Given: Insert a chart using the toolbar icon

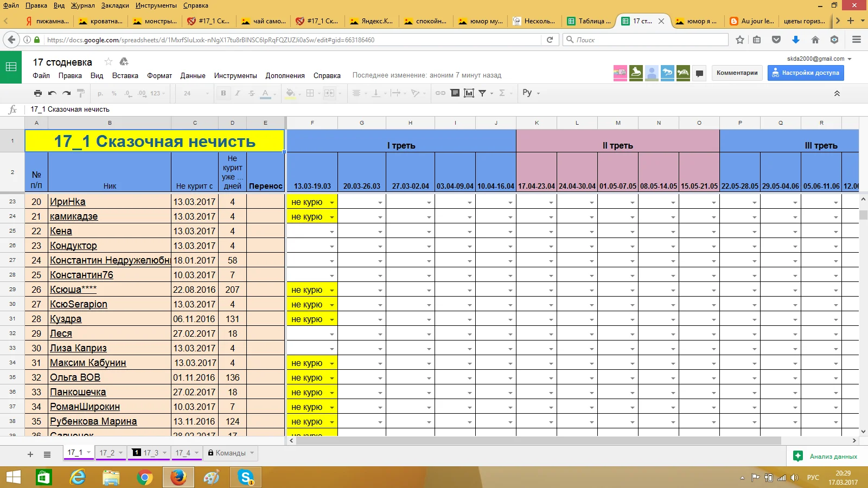Looking at the screenshot, I should click(469, 93).
